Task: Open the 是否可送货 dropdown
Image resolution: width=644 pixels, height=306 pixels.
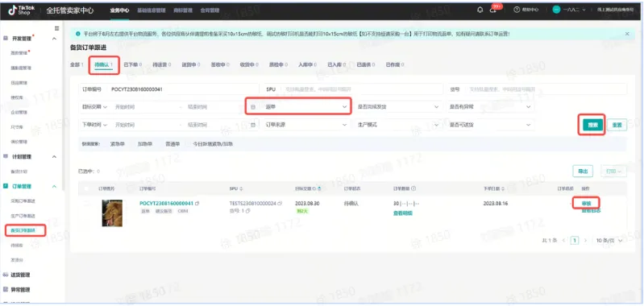Action: 490,125
